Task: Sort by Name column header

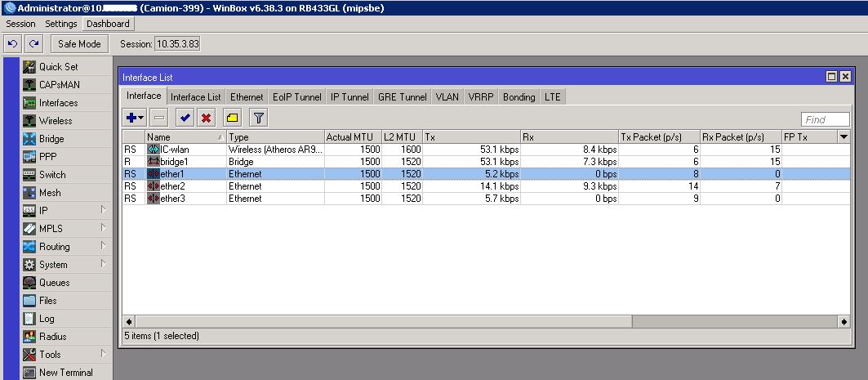Action: [186, 136]
